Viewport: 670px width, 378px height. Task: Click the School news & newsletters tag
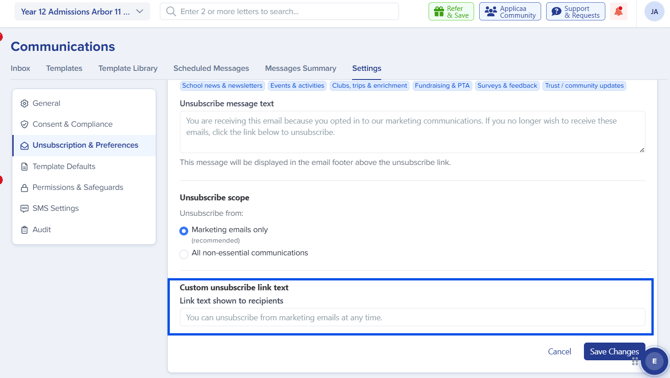pos(222,86)
